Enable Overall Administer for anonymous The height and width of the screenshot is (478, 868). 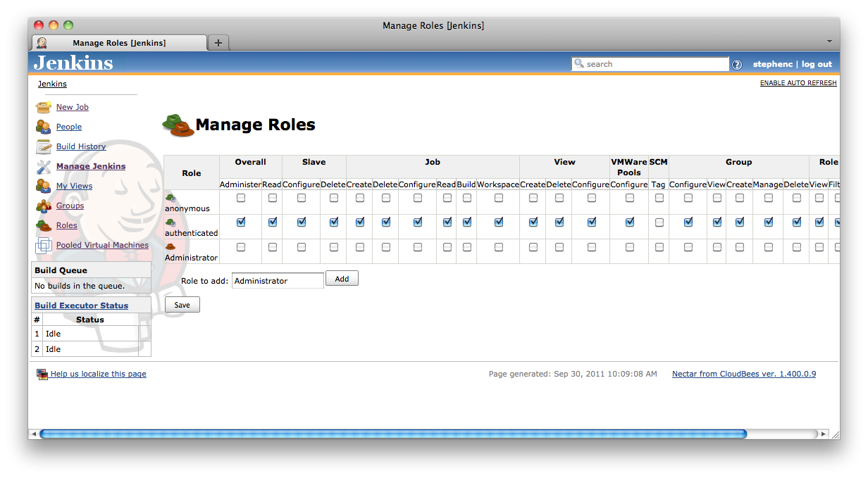click(x=241, y=198)
